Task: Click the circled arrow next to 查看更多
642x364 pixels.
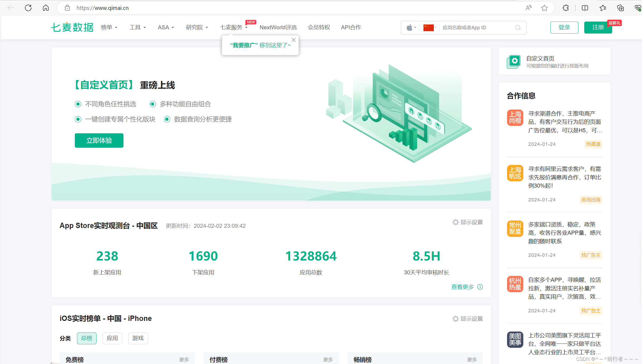Action: pyautogui.click(x=480, y=287)
